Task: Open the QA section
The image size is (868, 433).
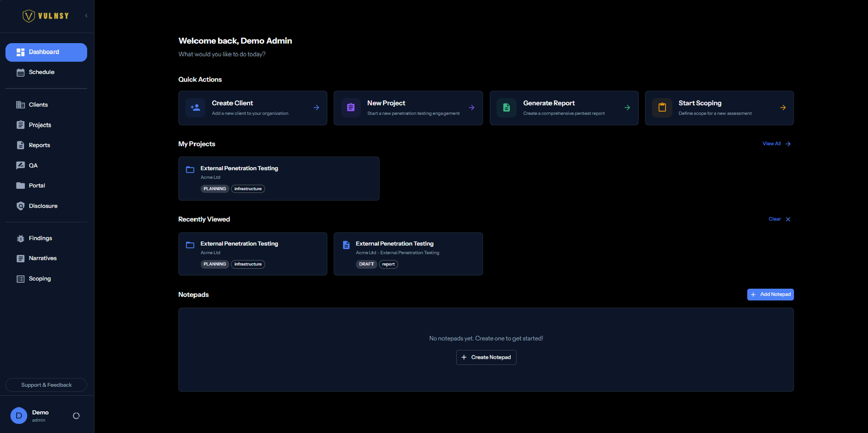Action: [x=46, y=165]
